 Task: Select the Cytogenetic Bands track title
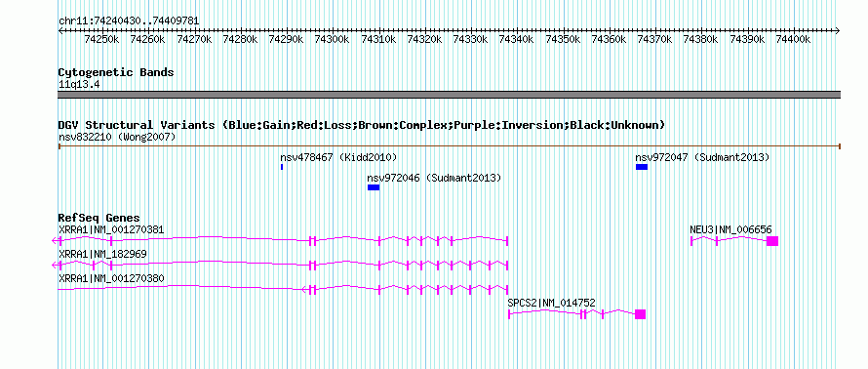(x=116, y=72)
